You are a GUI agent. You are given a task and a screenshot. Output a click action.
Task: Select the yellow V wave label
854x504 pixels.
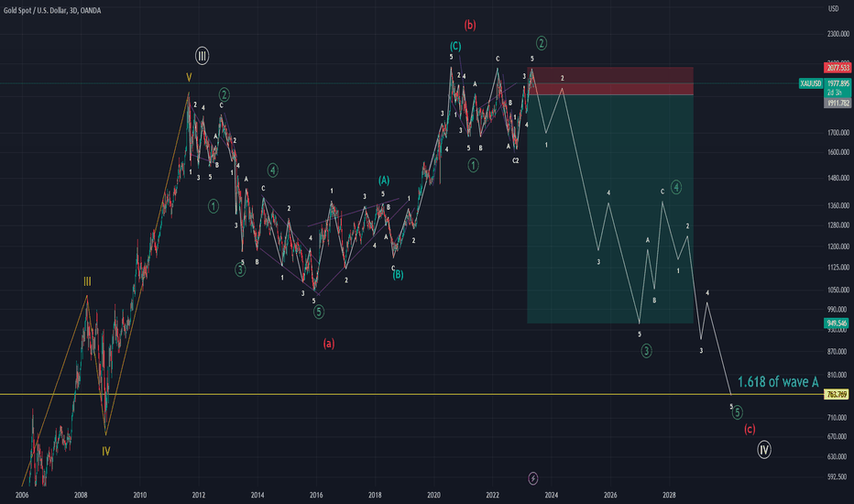coord(189,78)
